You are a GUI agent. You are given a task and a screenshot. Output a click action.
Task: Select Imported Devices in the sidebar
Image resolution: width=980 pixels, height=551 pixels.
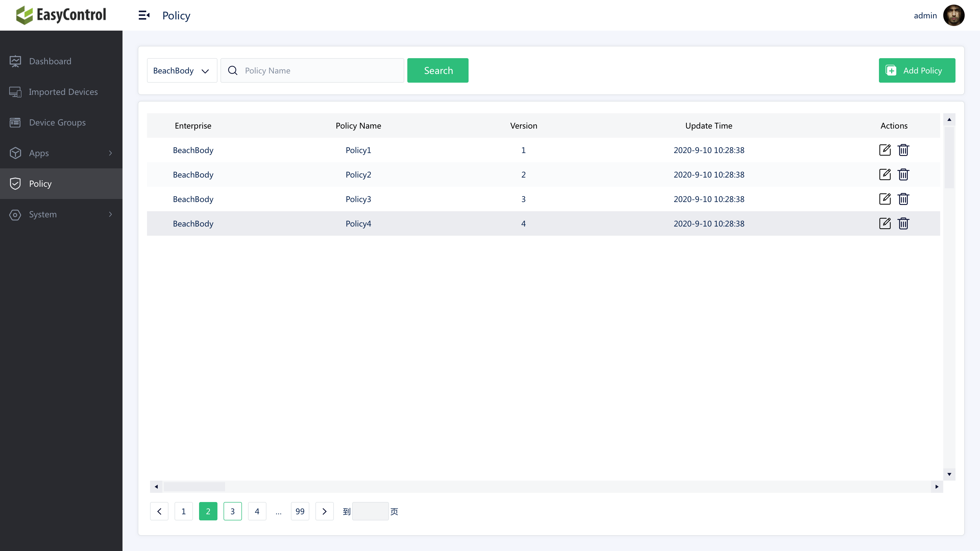[63, 92]
